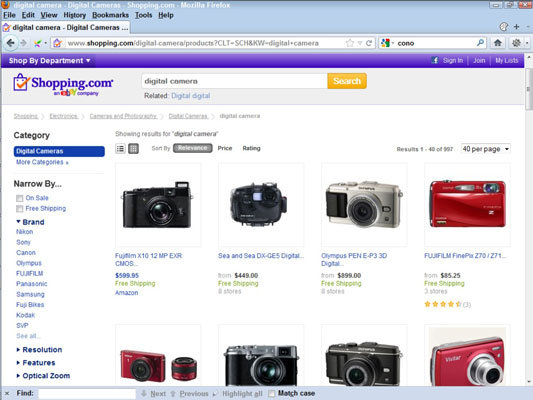
Task: Select the Digital Cameras category
Action: [59, 151]
